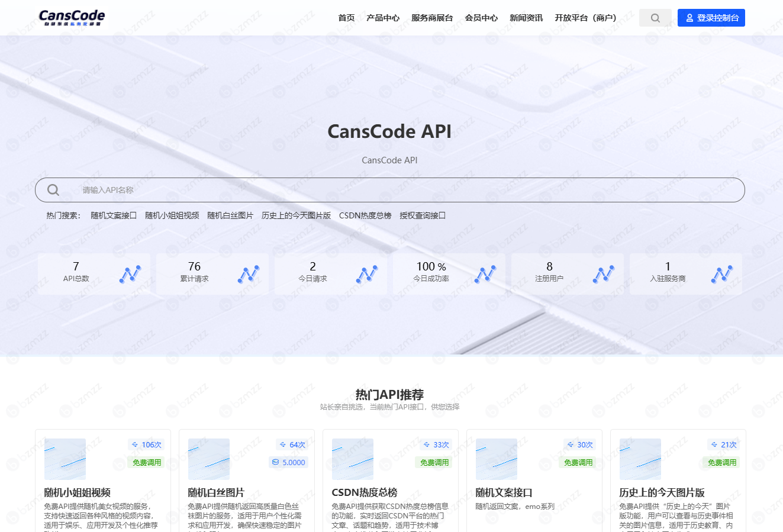Screen dimensions: 783x532
Task: Click the trend icon beside 累计请求
Action: (249, 274)
